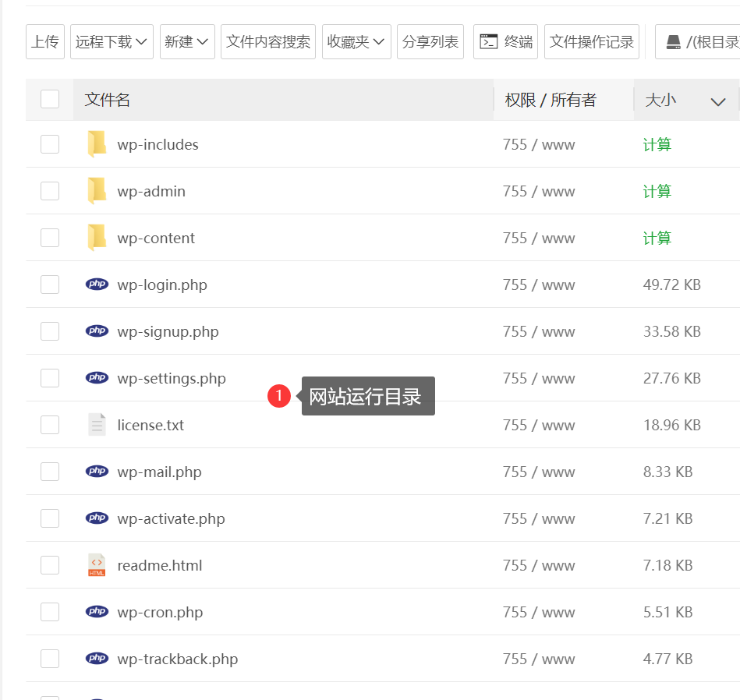Screen dimensions: 740x700
Task: Click the 49.72 KB size value
Action: (x=671, y=285)
